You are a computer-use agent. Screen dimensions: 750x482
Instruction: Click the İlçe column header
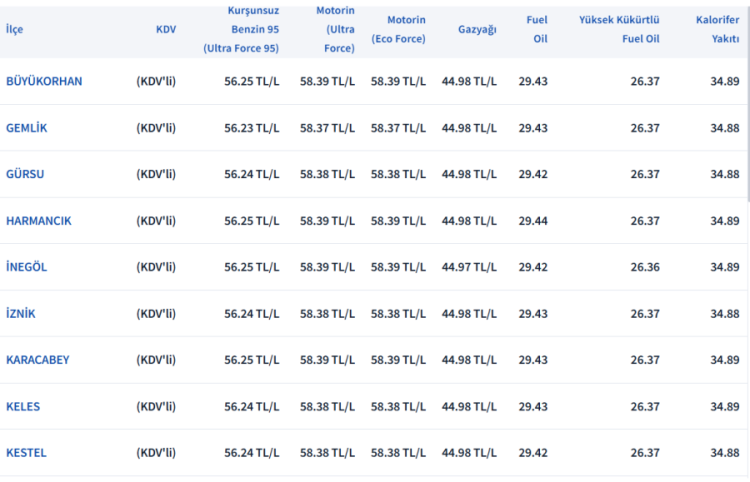click(15, 29)
